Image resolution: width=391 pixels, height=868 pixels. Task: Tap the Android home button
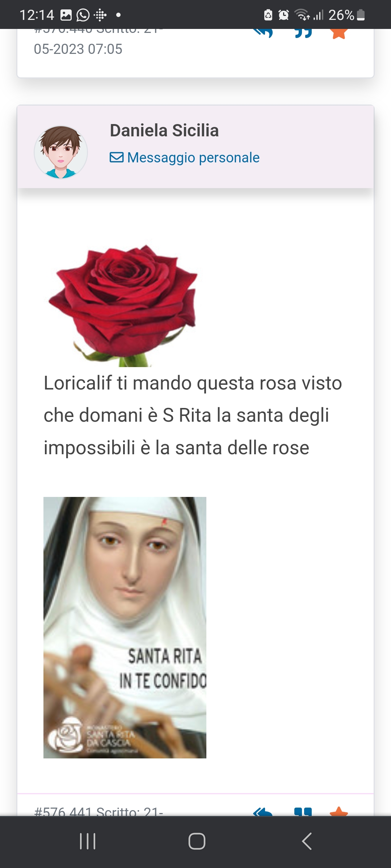(x=197, y=841)
